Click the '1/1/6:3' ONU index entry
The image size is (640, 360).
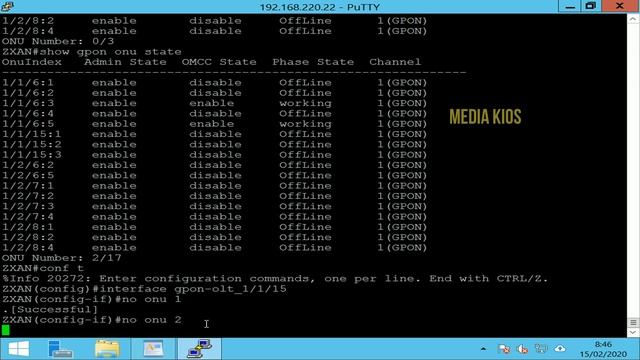[x=28, y=103]
